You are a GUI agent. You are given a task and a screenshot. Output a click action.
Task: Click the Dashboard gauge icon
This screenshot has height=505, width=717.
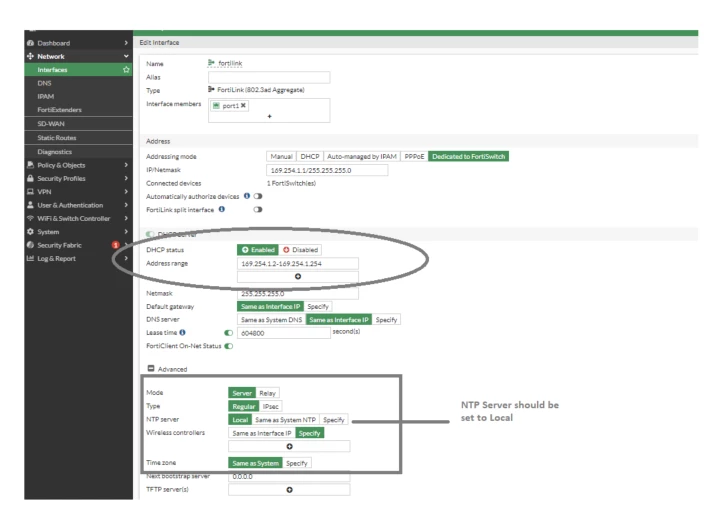(30, 43)
